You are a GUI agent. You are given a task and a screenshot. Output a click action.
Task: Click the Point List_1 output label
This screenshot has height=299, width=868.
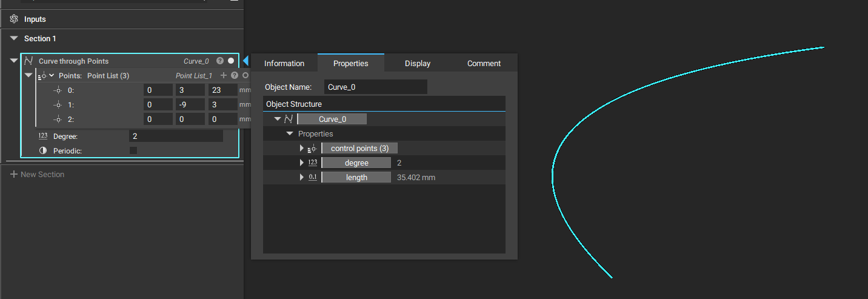pyautogui.click(x=194, y=76)
